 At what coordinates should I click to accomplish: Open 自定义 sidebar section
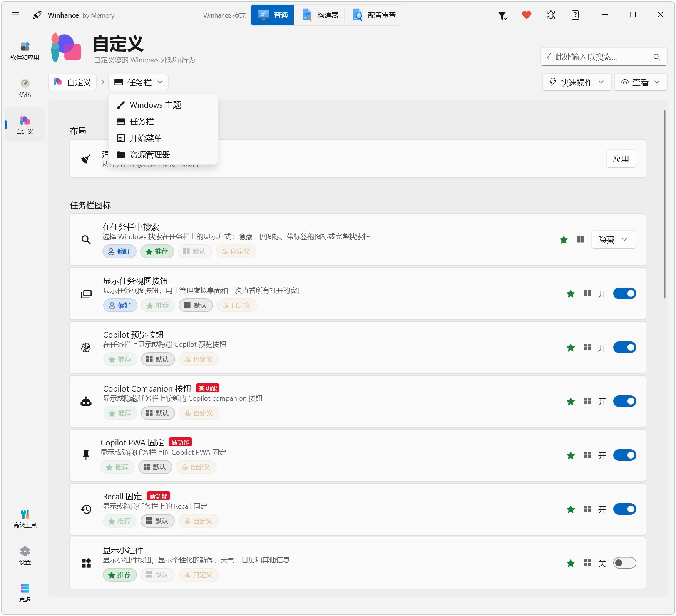25,125
